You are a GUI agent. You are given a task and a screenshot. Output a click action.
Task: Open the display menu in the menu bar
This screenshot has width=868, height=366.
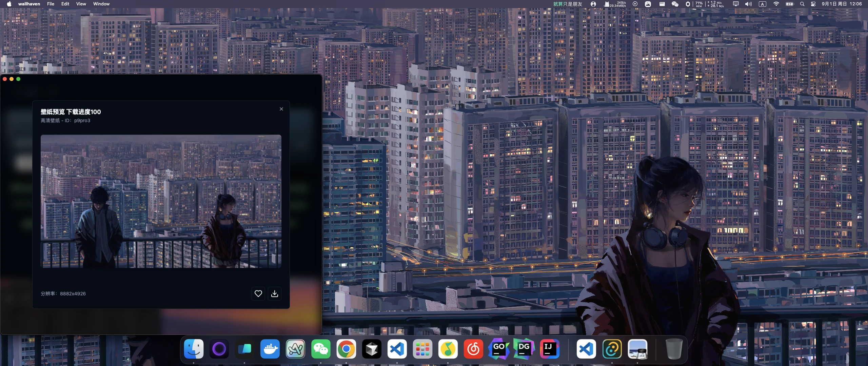[736, 4]
